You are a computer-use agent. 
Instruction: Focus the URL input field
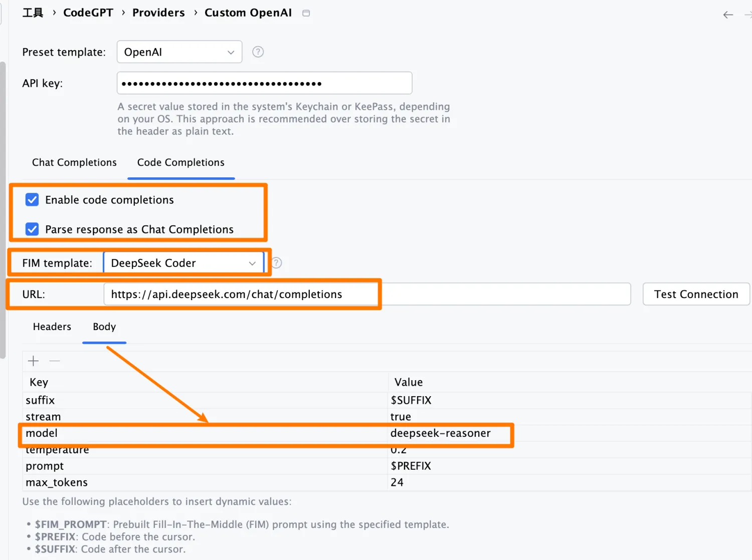click(366, 294)
